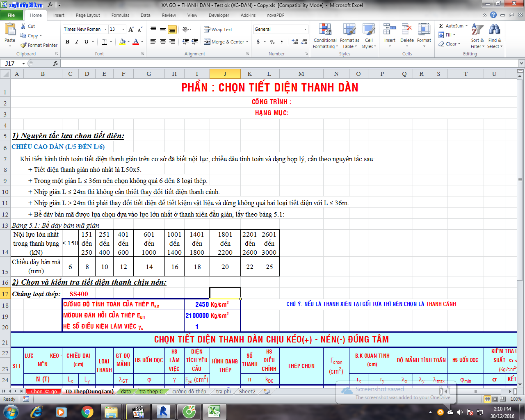Open the font name dropdown
The width and height of the screenshot is (525, 420).
pos(105,30)
